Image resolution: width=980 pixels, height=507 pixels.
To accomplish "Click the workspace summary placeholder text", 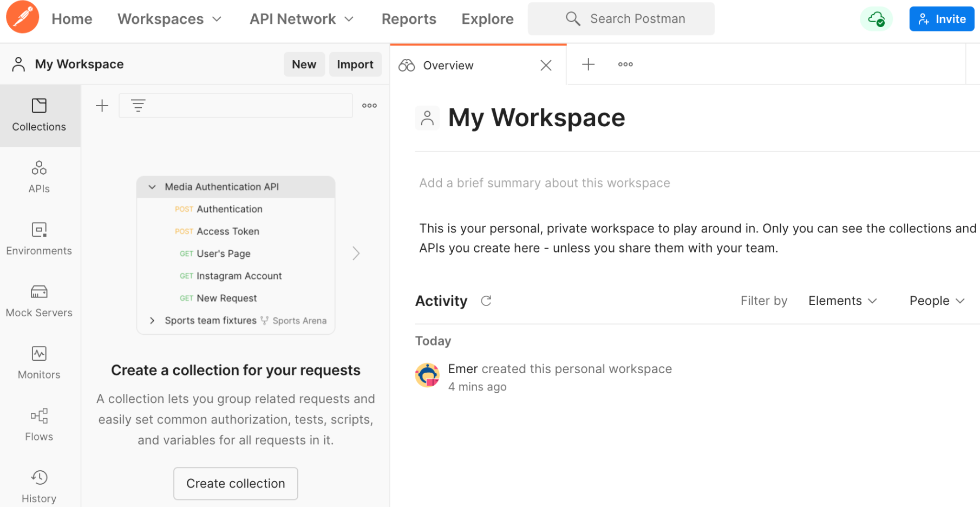I will coord(544,183).
